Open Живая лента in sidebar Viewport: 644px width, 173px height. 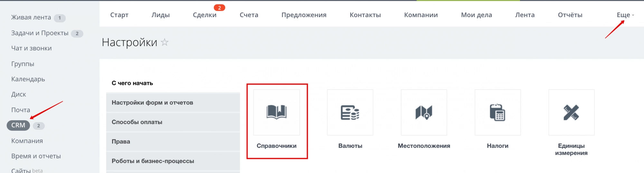point(31,17)
